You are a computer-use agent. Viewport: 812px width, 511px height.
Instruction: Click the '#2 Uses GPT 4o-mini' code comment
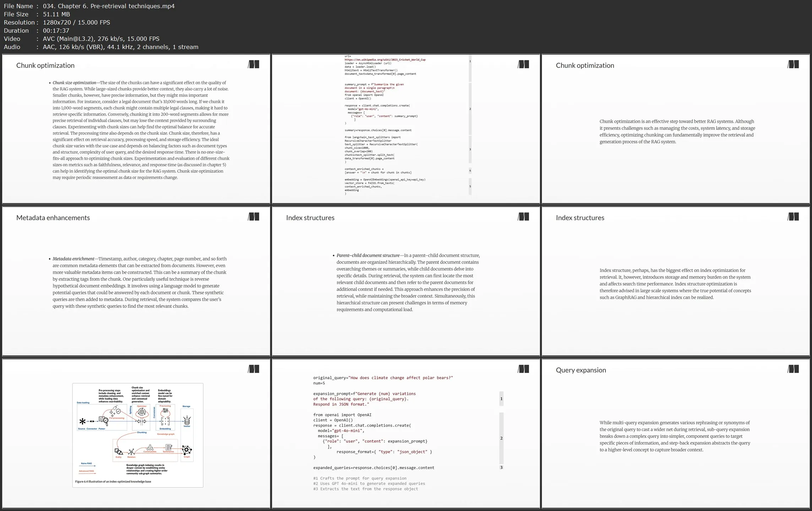[x=369, y=484]
